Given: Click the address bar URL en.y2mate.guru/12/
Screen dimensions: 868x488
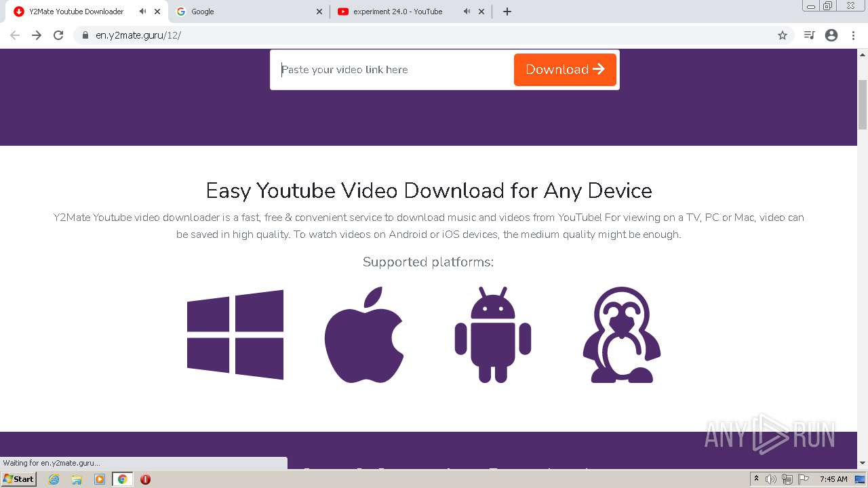Looking at the screenshot, I should point(138,35).
